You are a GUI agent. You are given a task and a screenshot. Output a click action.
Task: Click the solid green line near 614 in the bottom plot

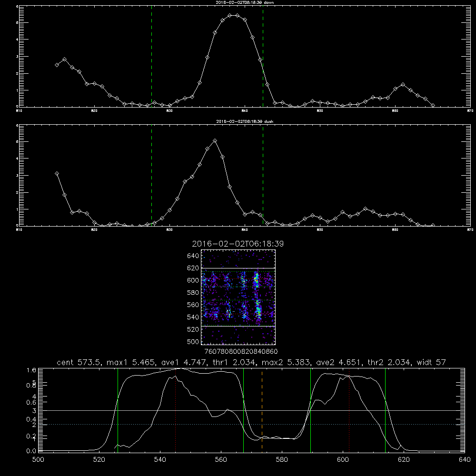click(385, 410)
